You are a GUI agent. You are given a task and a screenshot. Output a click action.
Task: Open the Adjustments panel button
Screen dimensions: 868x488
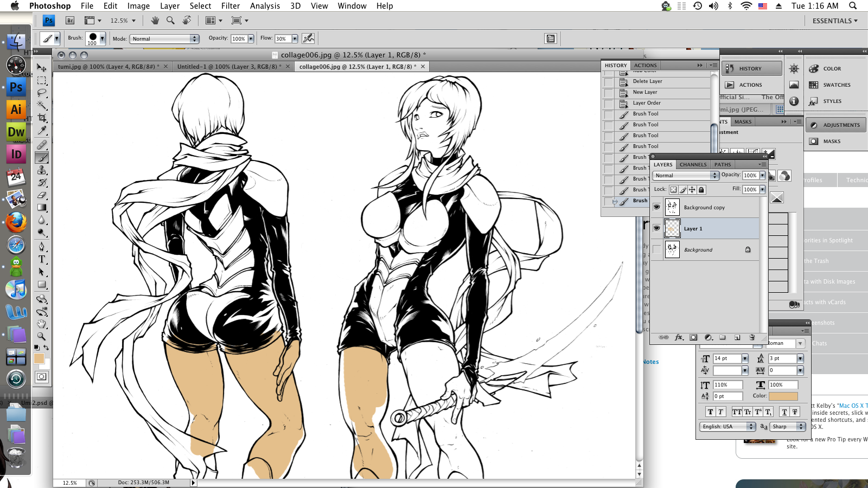(x=836, y=125)
